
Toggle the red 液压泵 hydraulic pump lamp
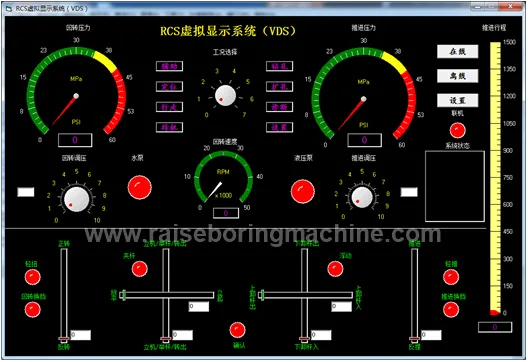pos(303,191)
